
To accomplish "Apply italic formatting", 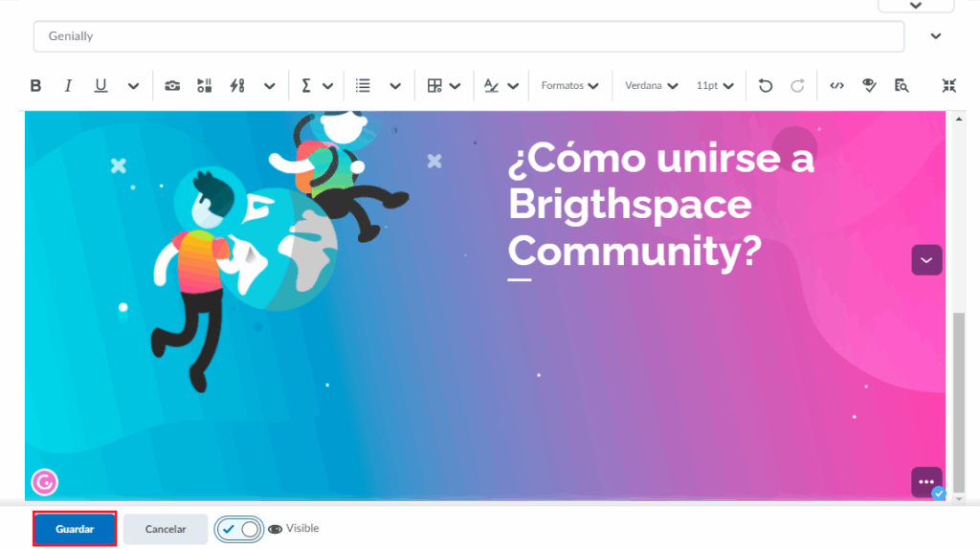I will pyautogui.click(x=68, y=86).
